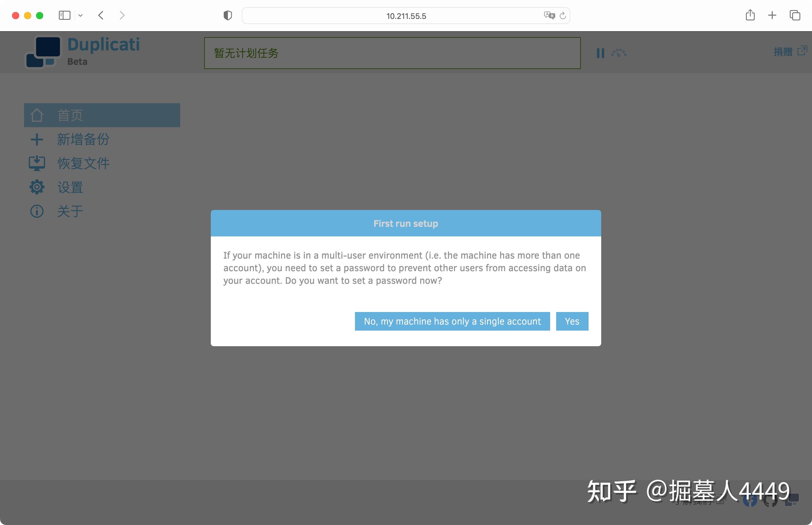This screenshot has width=812, height=525.
Task: Open the Safari share menu
Action: [x=750, y=15]
